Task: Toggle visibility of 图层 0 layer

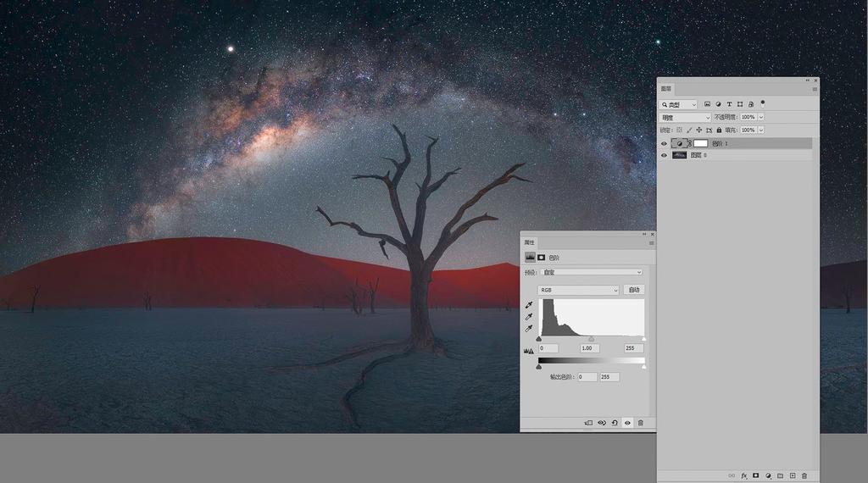Action: coord(664,155)
